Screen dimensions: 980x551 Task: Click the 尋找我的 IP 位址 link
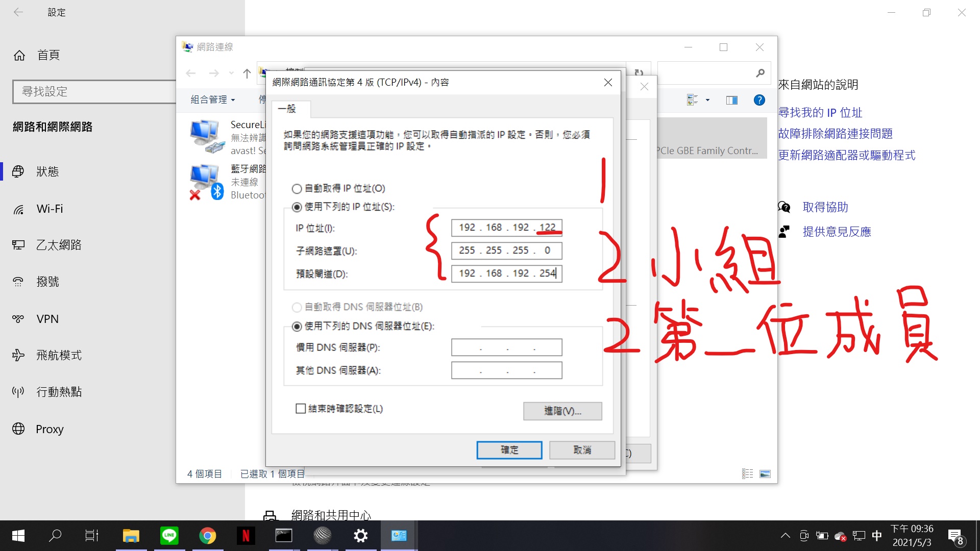pos(820,113)
